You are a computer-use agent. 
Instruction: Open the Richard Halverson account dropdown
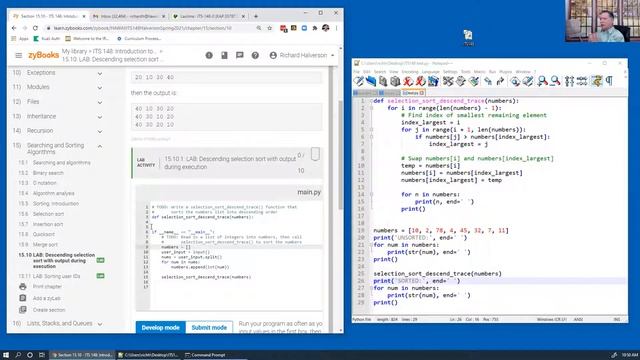[302, 55]
